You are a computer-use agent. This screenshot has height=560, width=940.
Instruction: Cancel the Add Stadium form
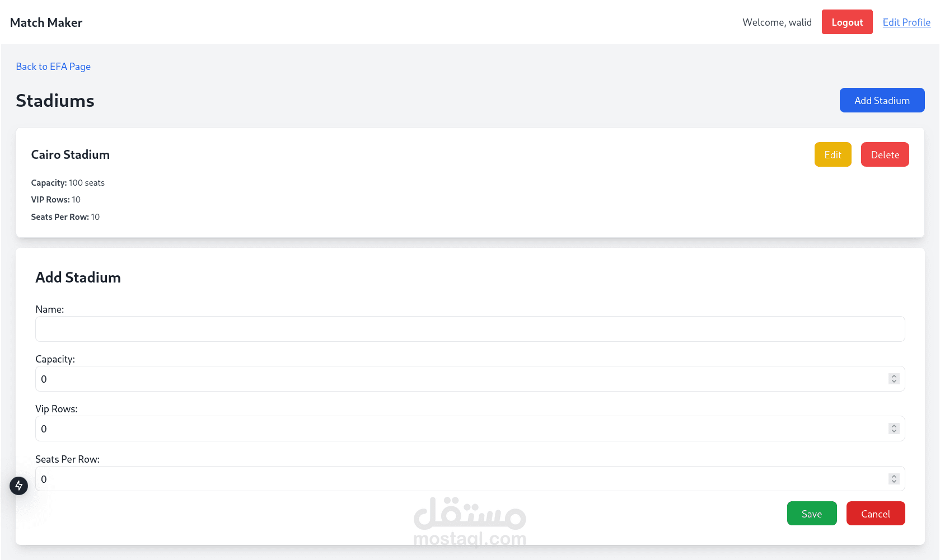pyautogui.click(x=875, y=514)
